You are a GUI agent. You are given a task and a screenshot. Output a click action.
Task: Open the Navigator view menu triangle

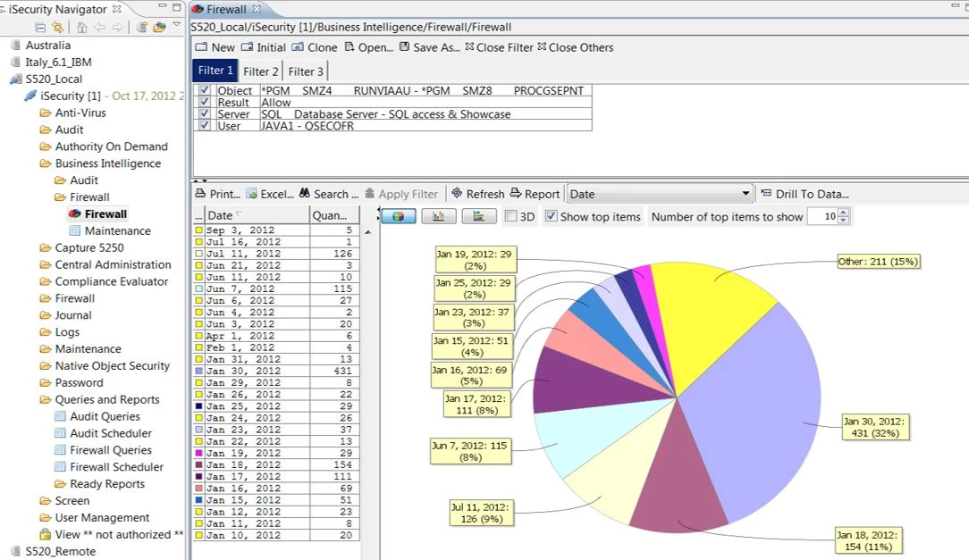pyautogui.click(x=177, y=25)
